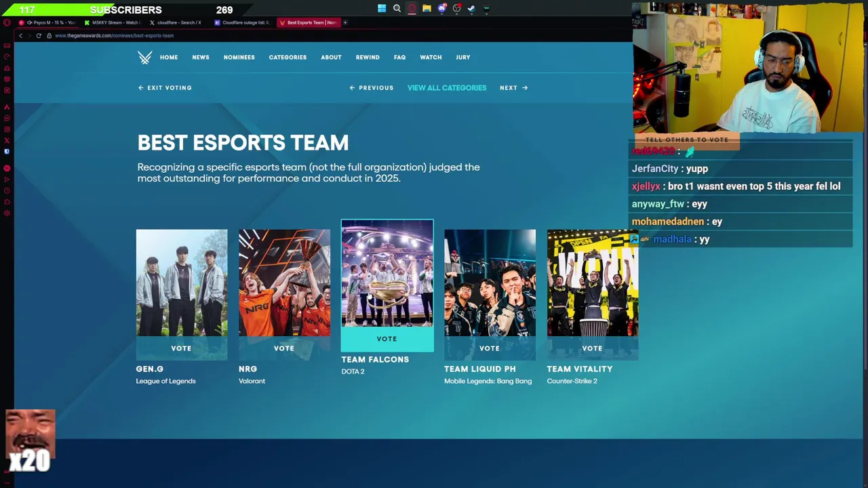Vote for Team Liquid PH
This screenshot has width=868, height=488.
[x=490, y=348]
